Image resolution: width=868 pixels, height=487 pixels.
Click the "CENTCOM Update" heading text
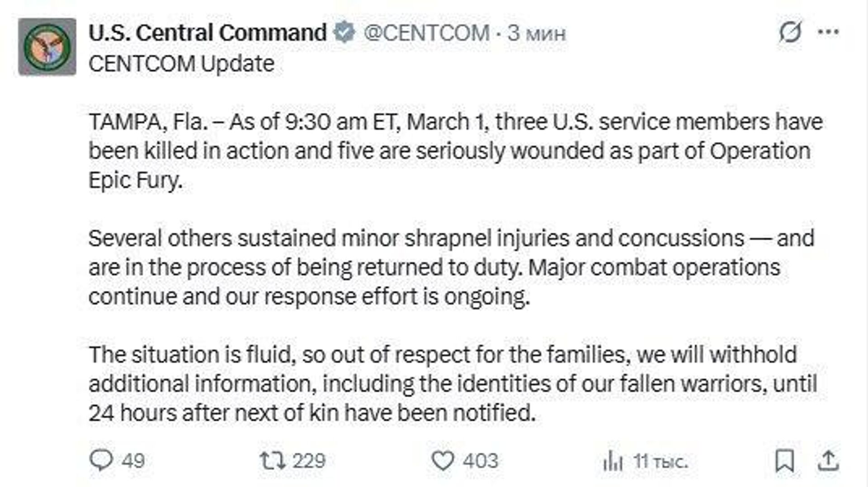coord(181,64)
